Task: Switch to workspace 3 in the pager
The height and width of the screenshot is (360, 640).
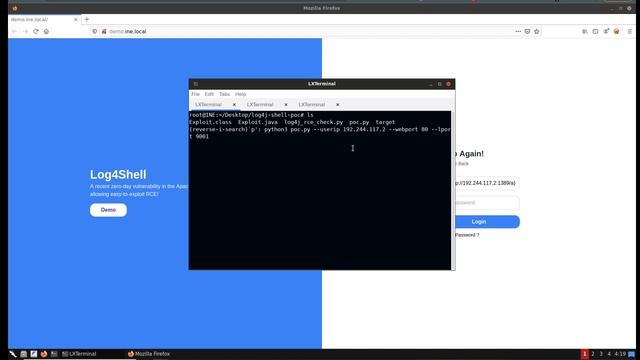Action: pyautogui.click(x=601, y=354)
